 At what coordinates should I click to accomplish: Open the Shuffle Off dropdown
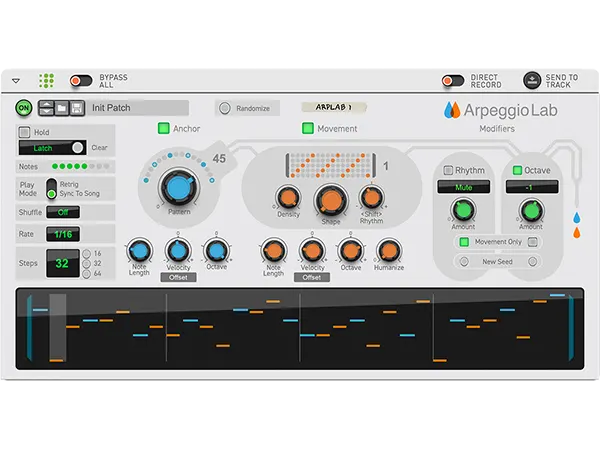(63, 212)
